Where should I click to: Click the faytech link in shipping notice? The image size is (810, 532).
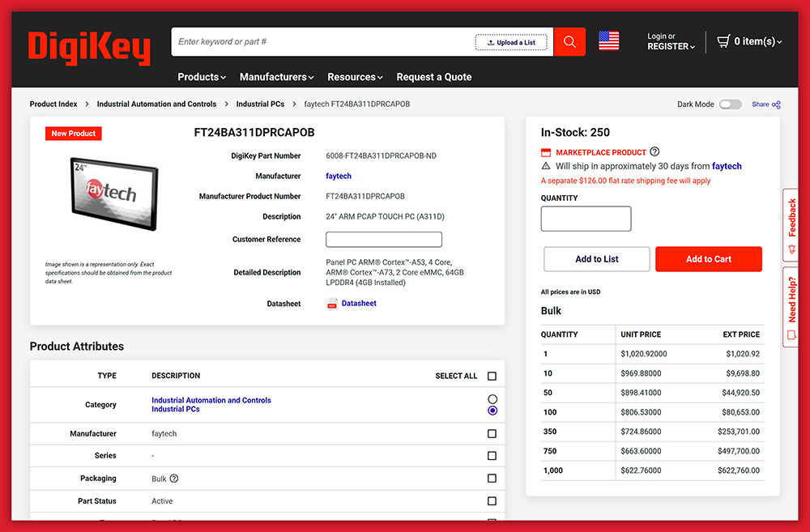pos(727,166)
